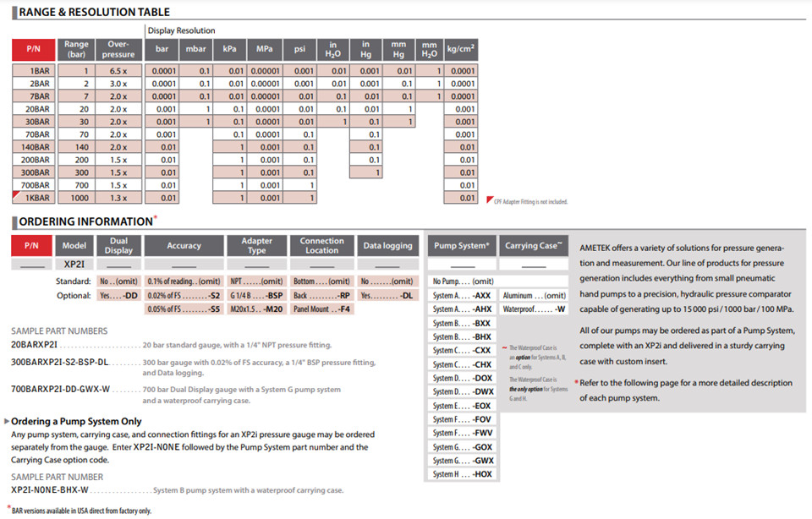Image resolution: width=812 pixels, height=519 pixels.
Task: Select the System F -FWV pump option
Action: click(x=462, y=433)
